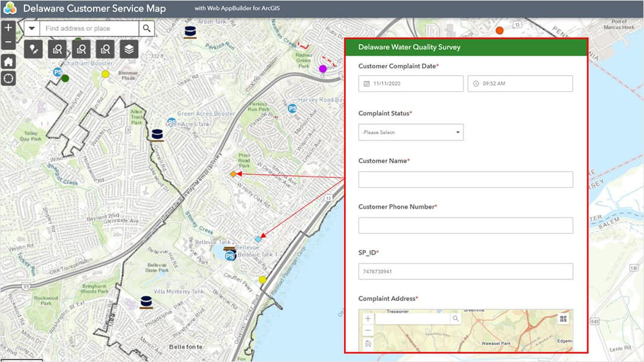Zoom out on the main map
The image size is (644, 362).
[8, 42]
